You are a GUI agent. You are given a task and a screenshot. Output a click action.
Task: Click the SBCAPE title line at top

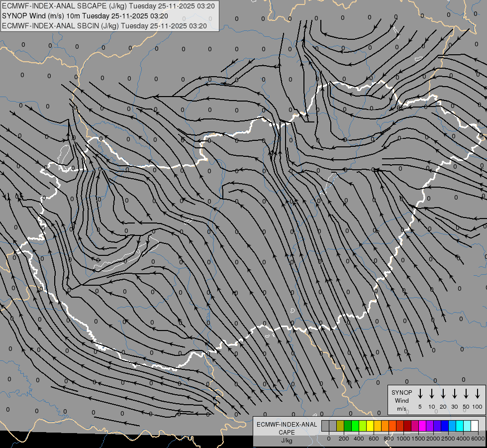(108, 6)
